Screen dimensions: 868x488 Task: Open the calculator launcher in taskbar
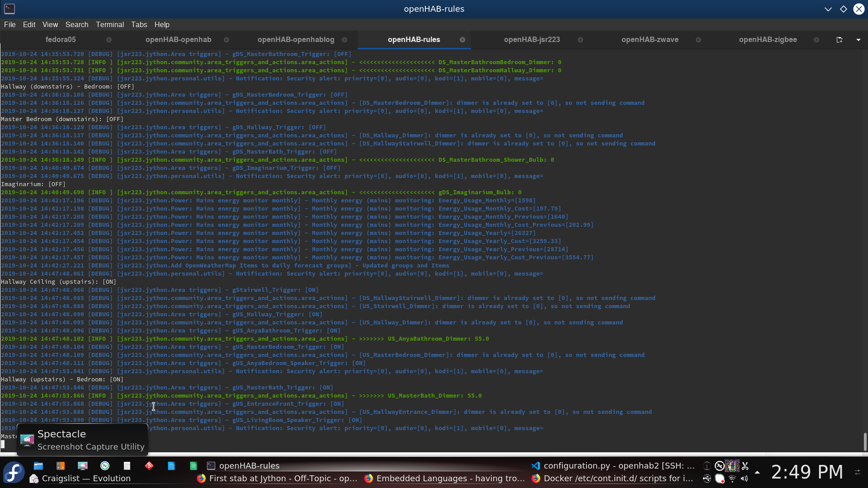coord(61,466)
